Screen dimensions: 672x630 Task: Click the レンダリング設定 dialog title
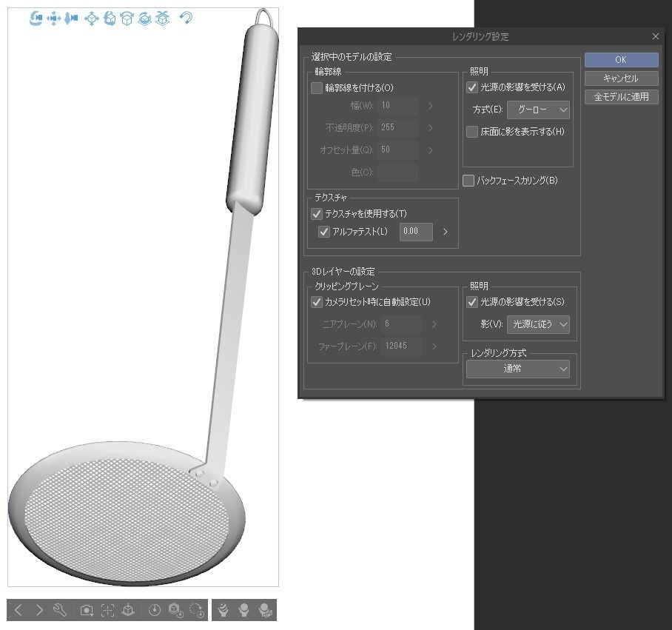click(480, 37)
